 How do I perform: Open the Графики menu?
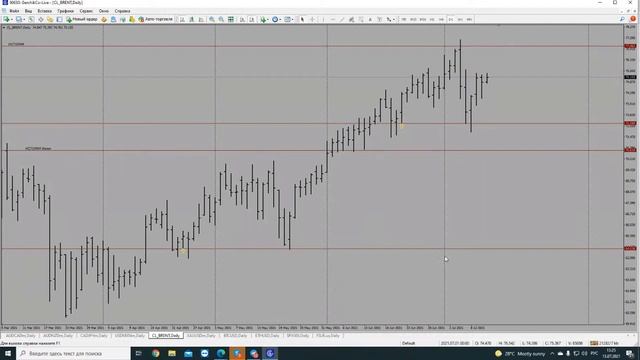(x=65, y=11)
